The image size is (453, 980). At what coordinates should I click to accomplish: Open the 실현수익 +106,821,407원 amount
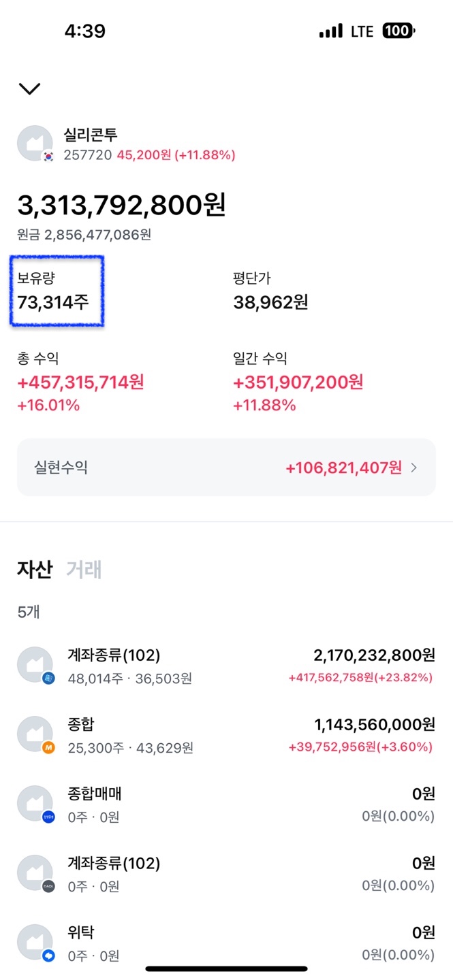pos(344,468)
